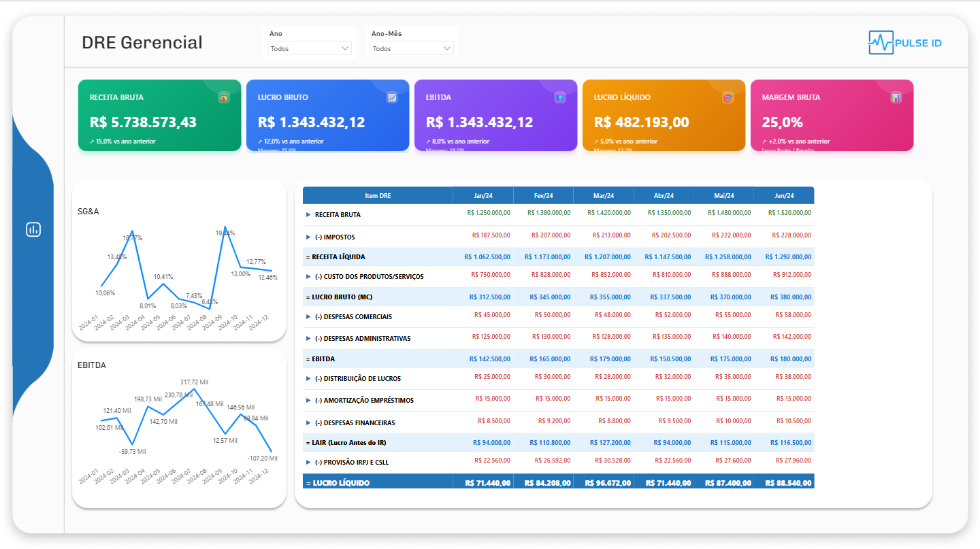The width and height of the screenshot is (980, 549).
Task: Click the clipboard icon on Margem Bruta card
Action: point(896,97)
